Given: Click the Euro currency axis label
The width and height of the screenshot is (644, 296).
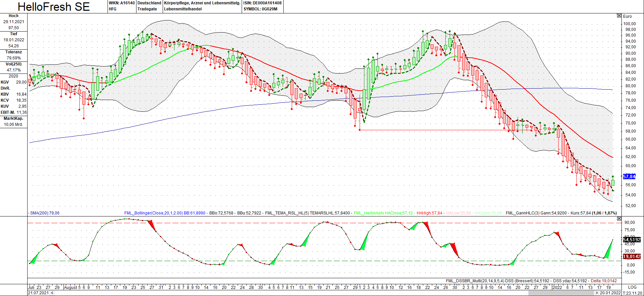Looking at the screenshot, I should coord(628,16).
